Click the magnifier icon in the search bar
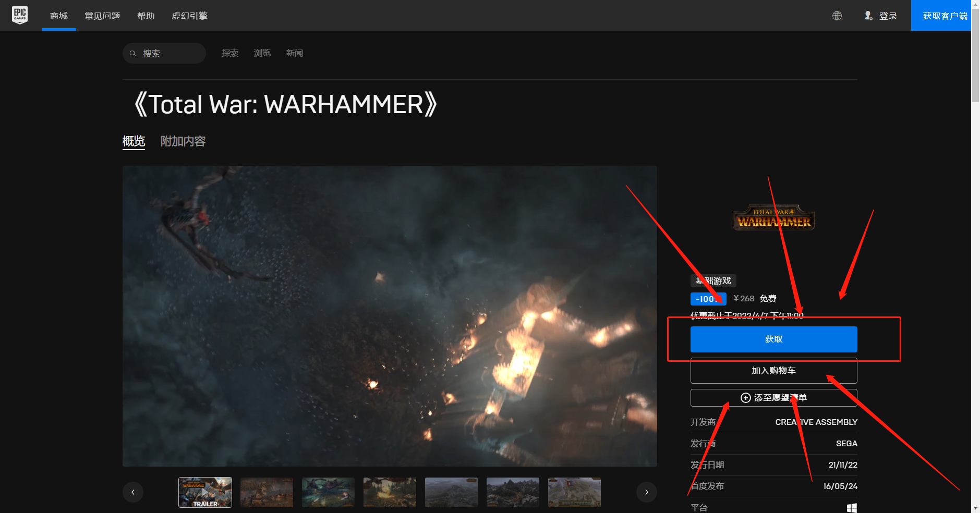Image resolution: width=980 pixels, height=513 pixels. click(134, 53)
